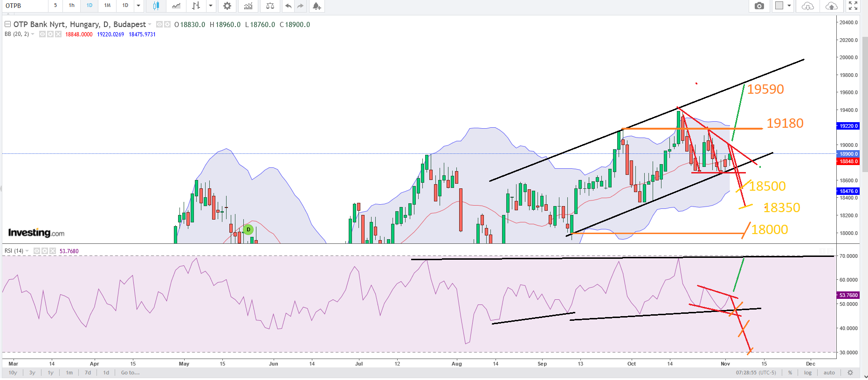Set range to 7d
The image size is (868, 380).
[x=88, y=373]
